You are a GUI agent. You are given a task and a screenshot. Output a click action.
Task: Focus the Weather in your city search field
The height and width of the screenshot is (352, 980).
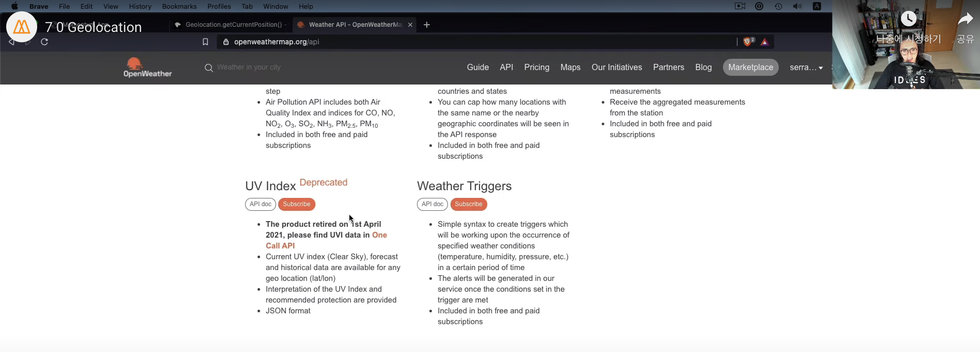pyautogui.click(x=248, y=67)
